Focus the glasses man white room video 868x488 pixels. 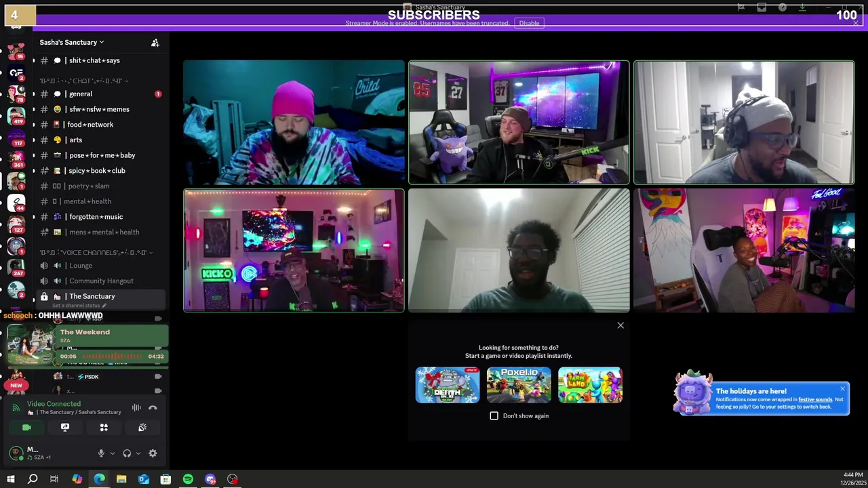point(519,250)
